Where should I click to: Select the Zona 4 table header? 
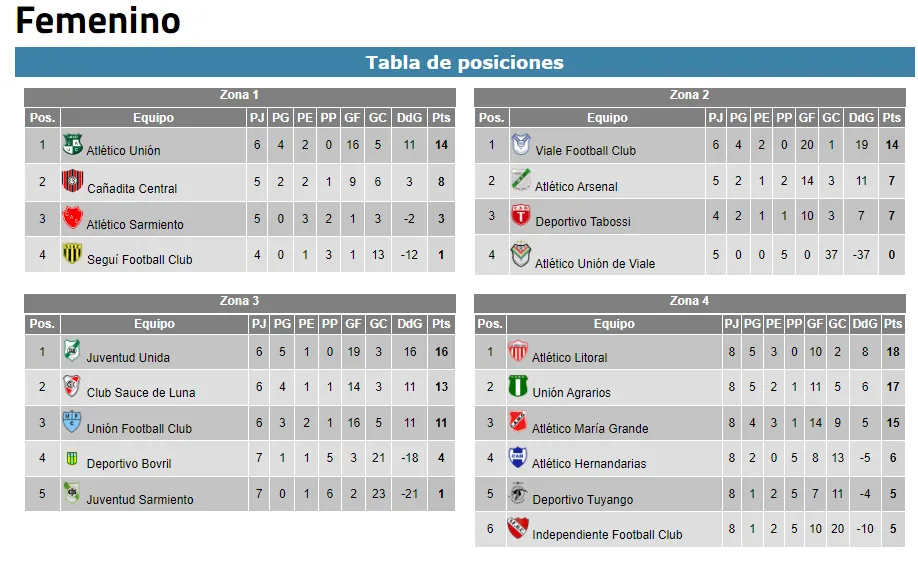tap(690, 301)
